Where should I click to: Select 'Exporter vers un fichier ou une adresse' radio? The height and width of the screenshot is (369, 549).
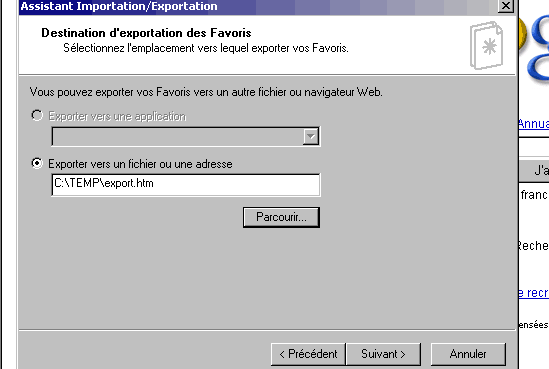point(37,163)
